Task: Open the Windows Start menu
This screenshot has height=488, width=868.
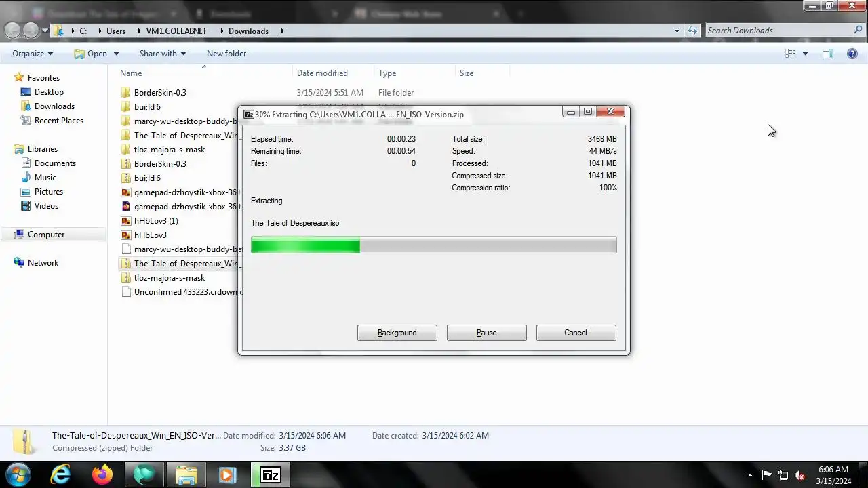Action: pos(18,475)
